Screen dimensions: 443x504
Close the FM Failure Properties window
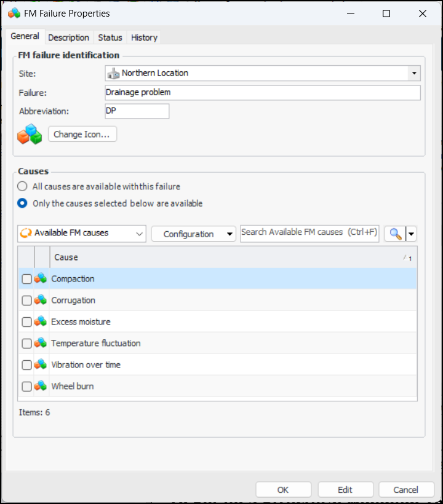pyautogui.click(x=423, y=14)
